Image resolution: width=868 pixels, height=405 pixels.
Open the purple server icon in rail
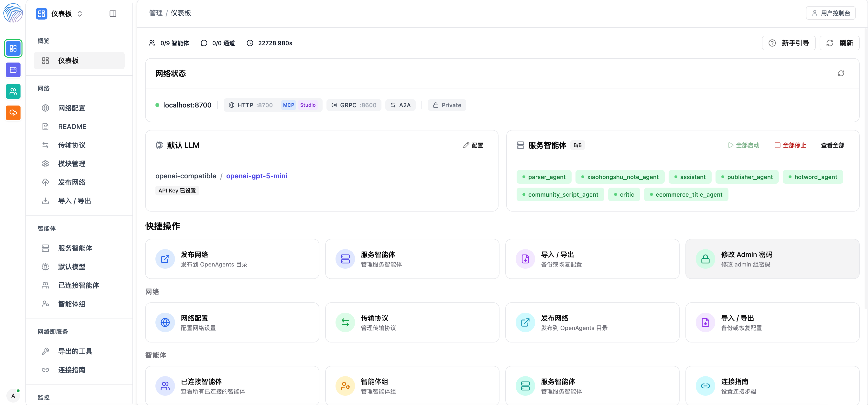pos(13,70)
